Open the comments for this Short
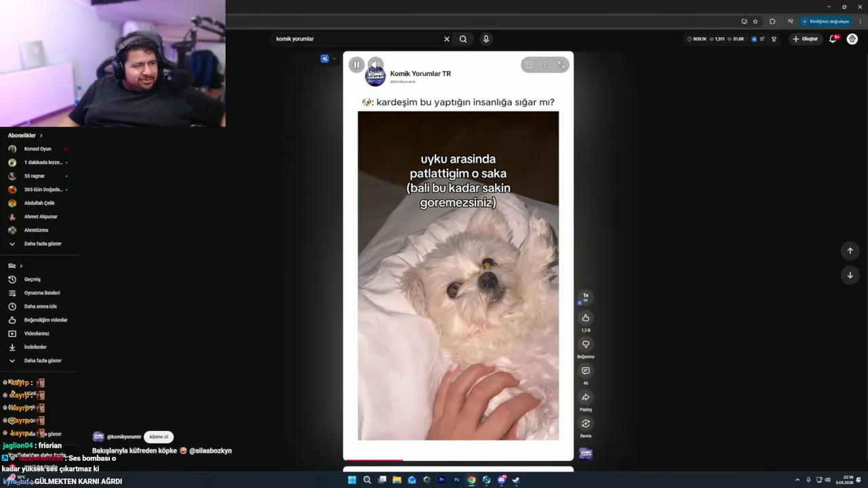The image size is (868, 488). (586, 371)
